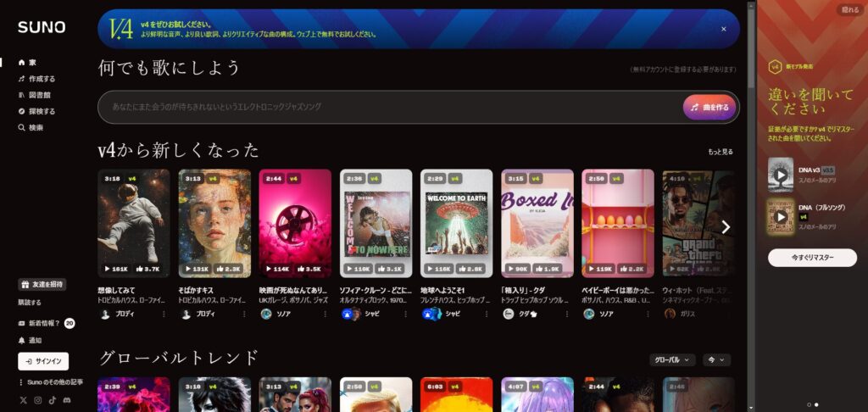
Task: Select the second promo carousel dot
Action: click(x=816, y=405)
